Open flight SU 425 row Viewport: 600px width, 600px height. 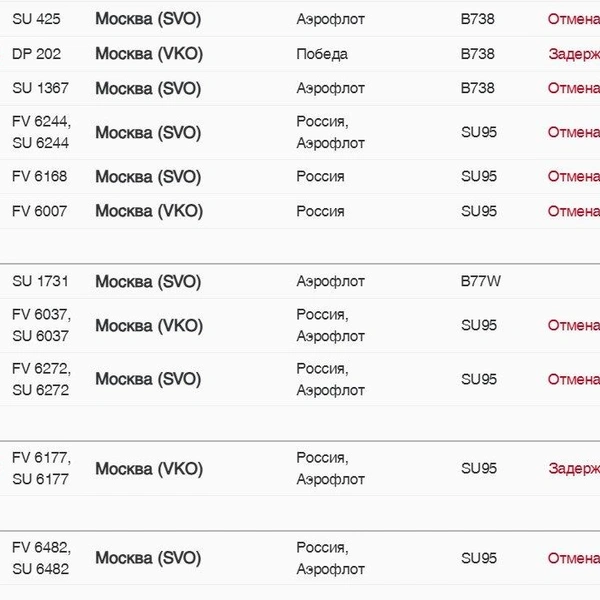click(300, 19)
